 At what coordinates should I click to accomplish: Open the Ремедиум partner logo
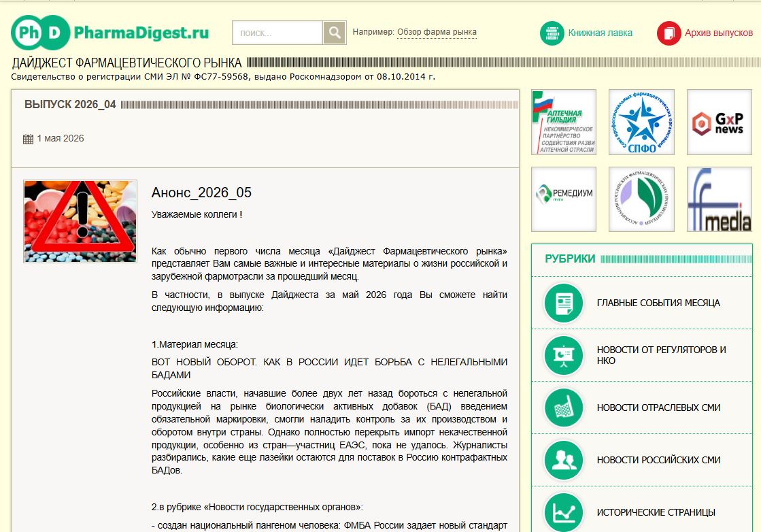[564, 199]
